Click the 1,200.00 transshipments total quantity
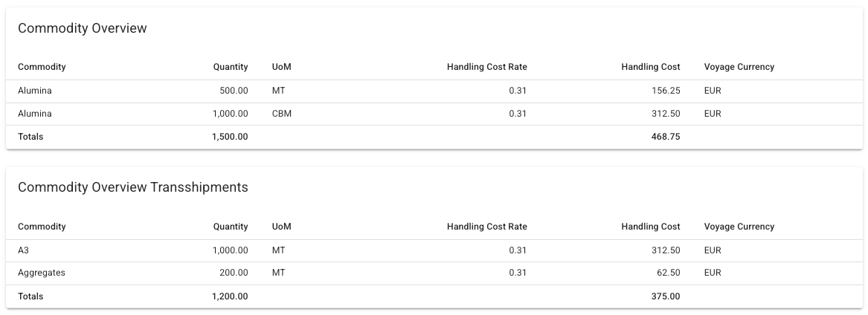The height and width of the screenshot is (315, 868). point(230,296)
